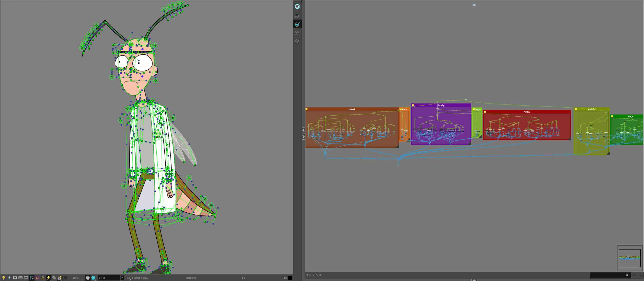Click the blue OpenGL gear icon

tap(93, 278)
